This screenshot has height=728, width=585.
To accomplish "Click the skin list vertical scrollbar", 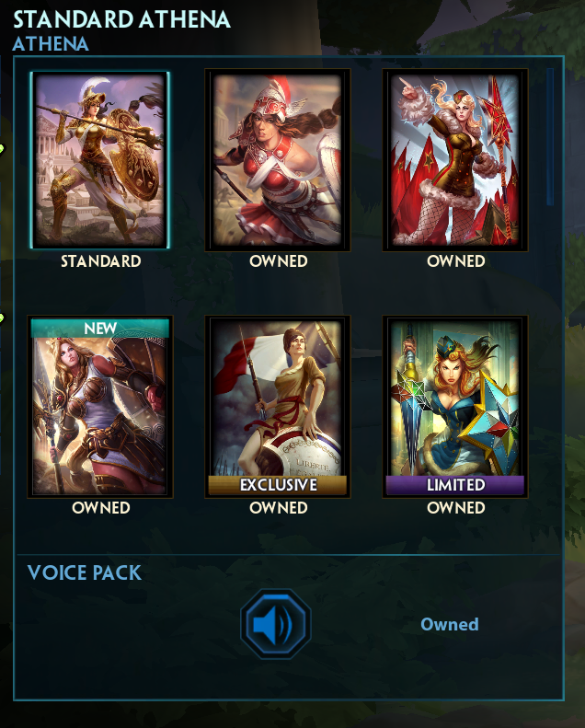I will 550,137.
